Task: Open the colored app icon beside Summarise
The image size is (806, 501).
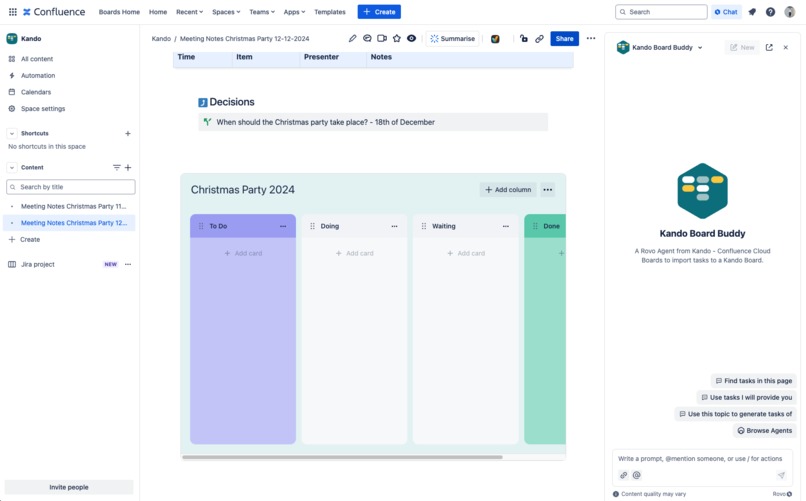Action: pos(495,39)
